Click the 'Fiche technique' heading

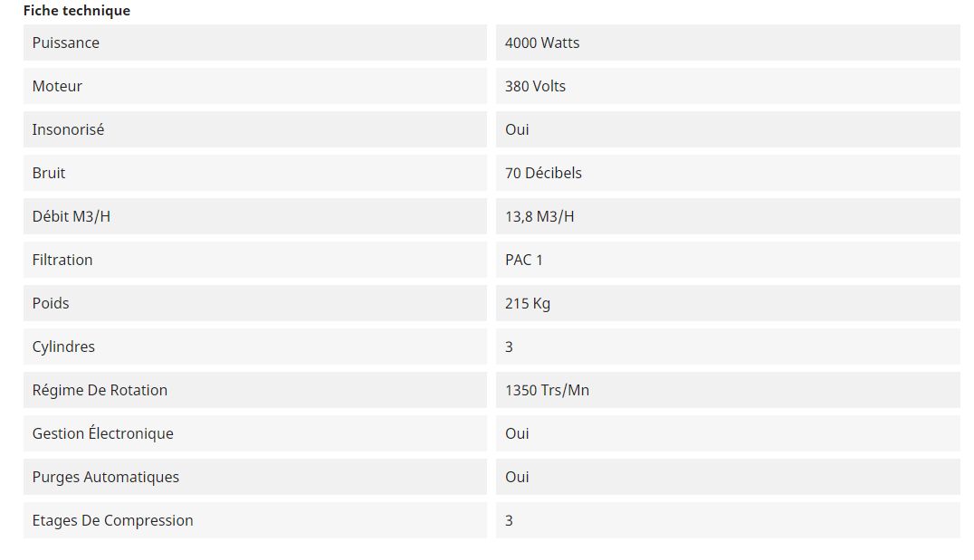[77, 11]
